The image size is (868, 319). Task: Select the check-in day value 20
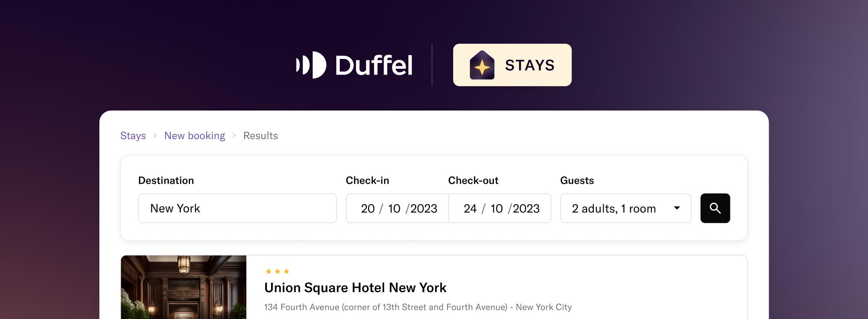(368, 208)
